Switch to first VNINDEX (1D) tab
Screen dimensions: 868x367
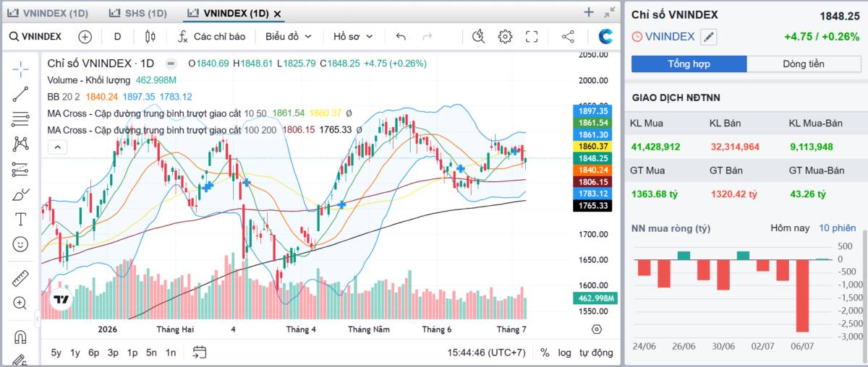48,13
